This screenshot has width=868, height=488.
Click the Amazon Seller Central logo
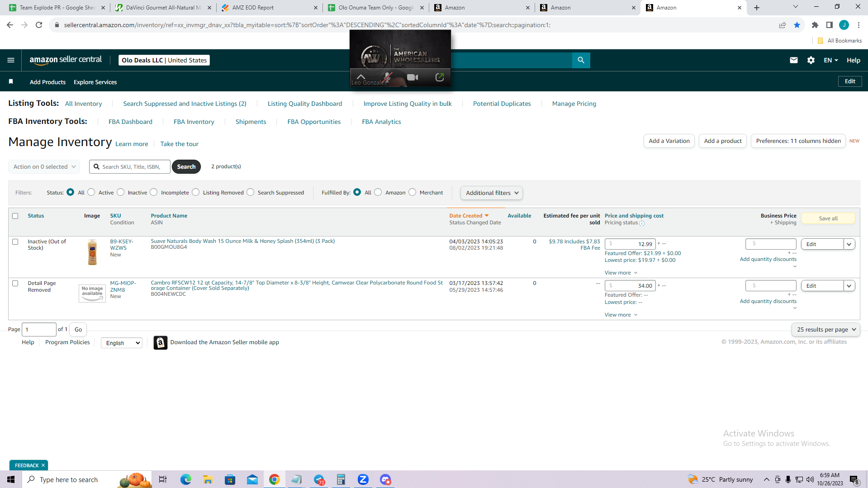(x=66, y=60)
